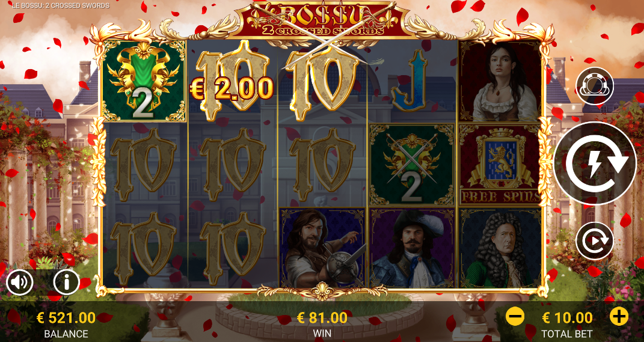Open the autoplay spin control
This screenshot has height=342, width=644.
[x=594, y=241]
